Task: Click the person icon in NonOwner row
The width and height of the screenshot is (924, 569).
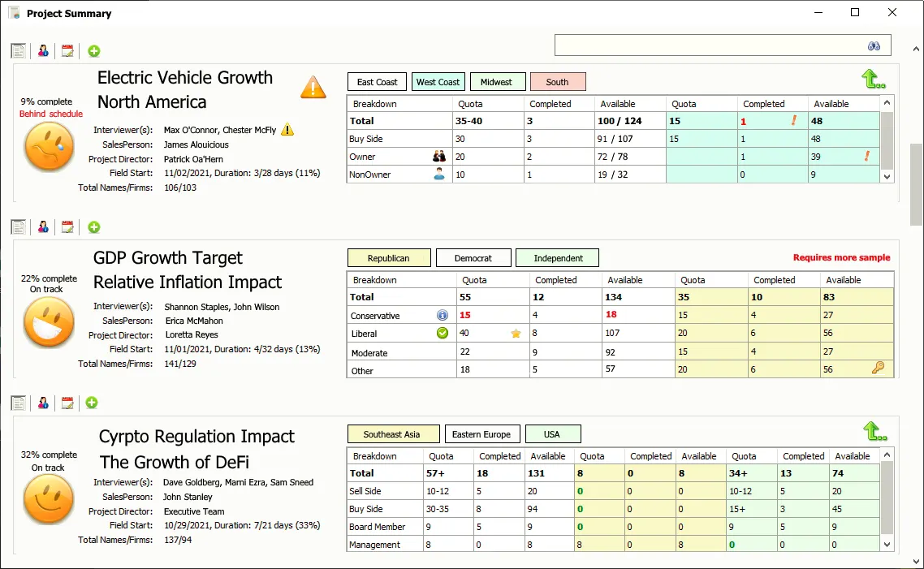Action: pos(439,174)
